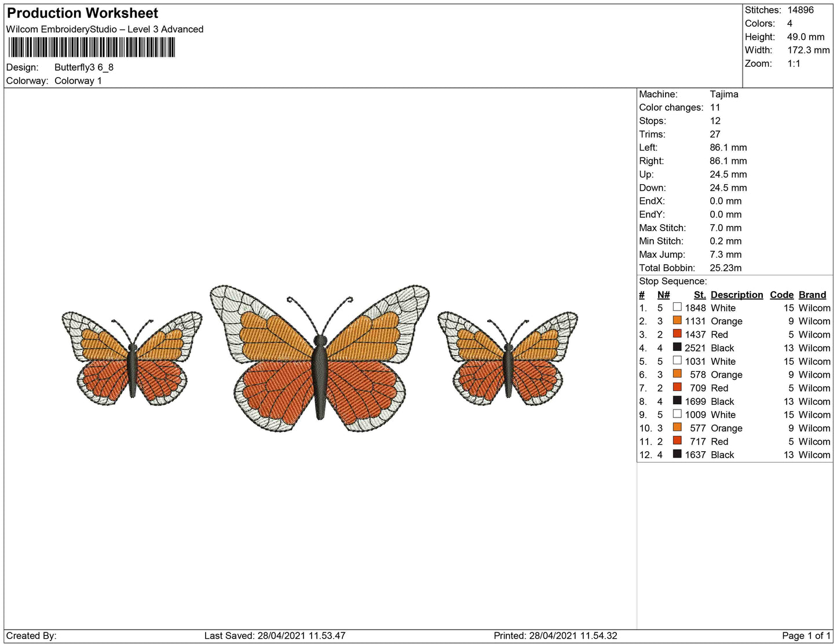
Task: Click the Black swatch at stop 12
Action: (677, 455)
